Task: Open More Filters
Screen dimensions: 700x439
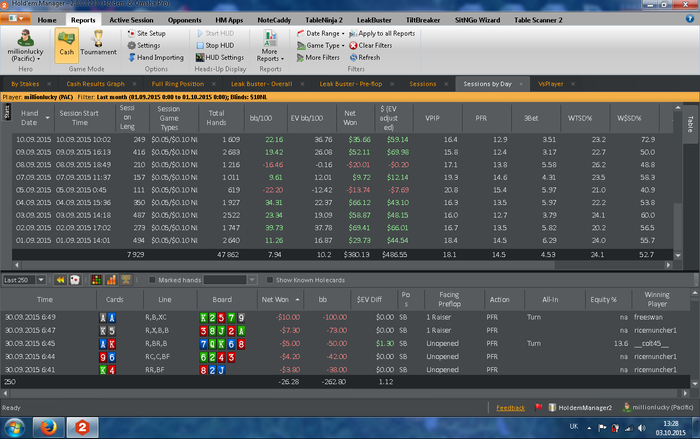Action: click(318, 57)
